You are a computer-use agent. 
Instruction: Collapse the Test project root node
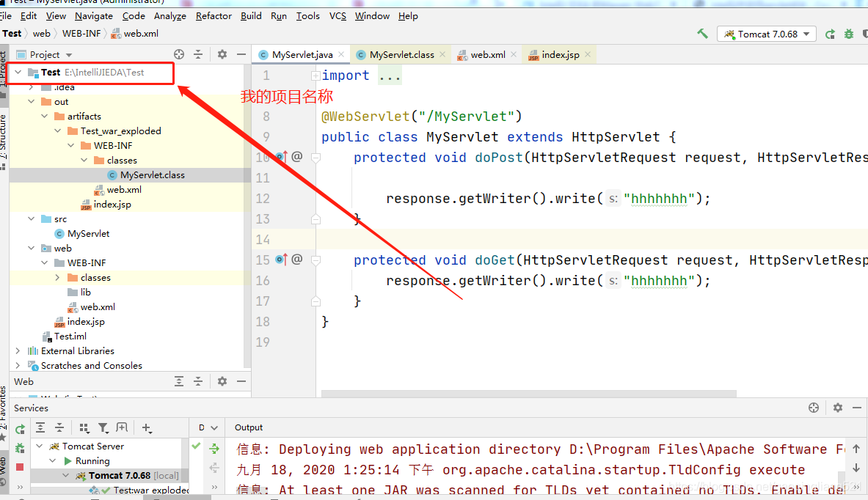[18, 73]
